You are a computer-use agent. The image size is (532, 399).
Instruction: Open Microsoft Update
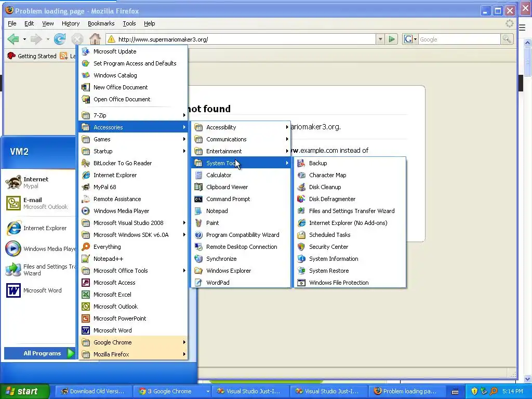133,51
